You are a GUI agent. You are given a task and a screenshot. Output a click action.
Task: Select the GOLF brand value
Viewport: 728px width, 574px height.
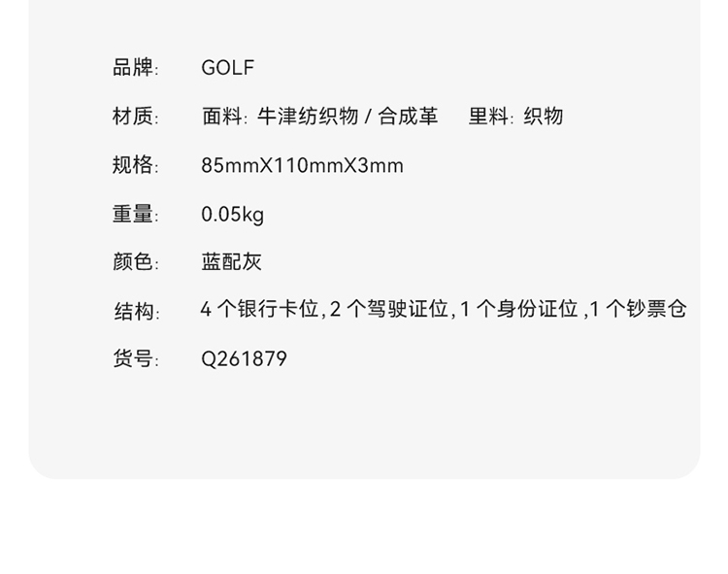(x=227, y=68)
